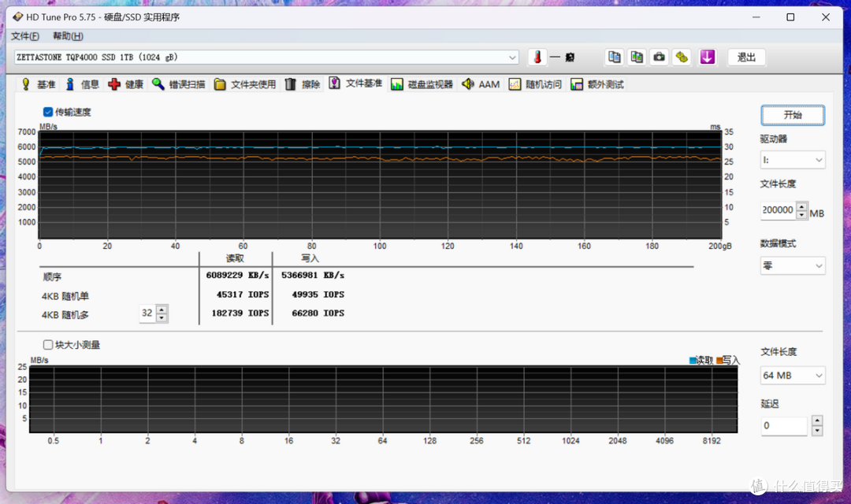Open the 磁盘监视器 disk monitor tab

[x=422, y=84]
